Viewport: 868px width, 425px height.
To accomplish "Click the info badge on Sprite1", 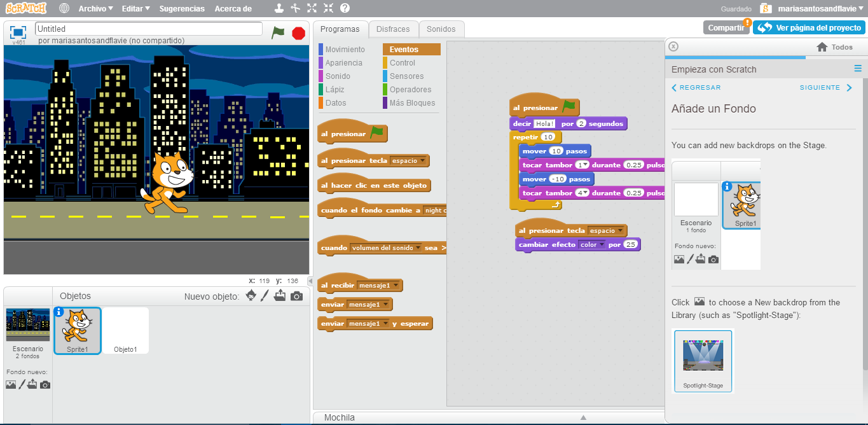I will pos(59,312).
